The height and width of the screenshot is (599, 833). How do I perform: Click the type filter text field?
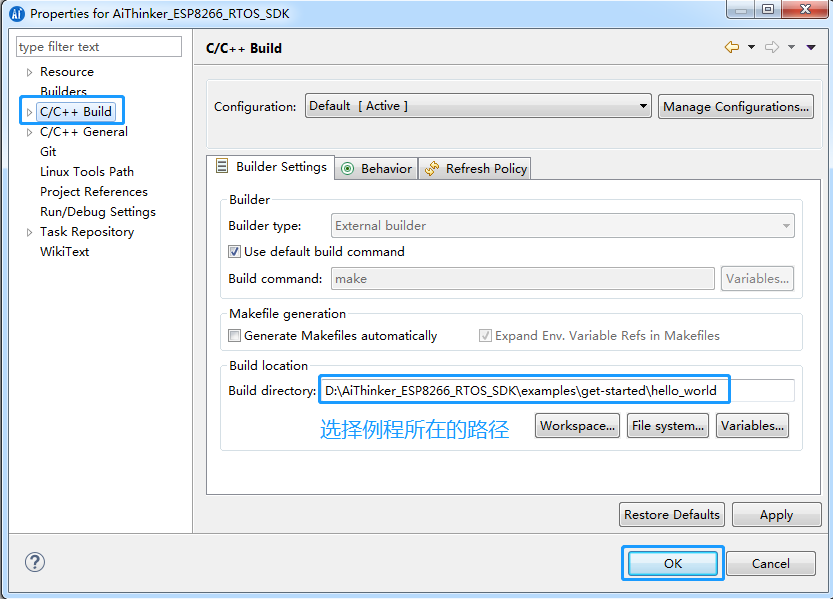(x=99, y=47)
